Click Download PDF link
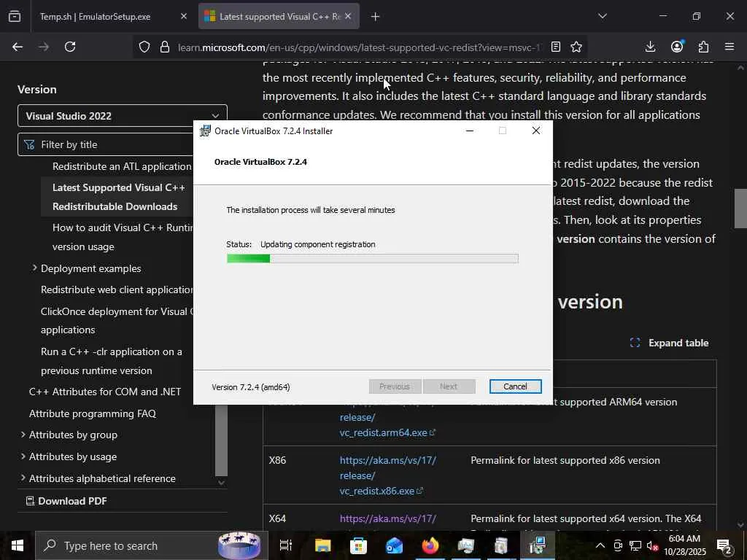747x560 pixels. pyautogui.click(x=66, y=501)
